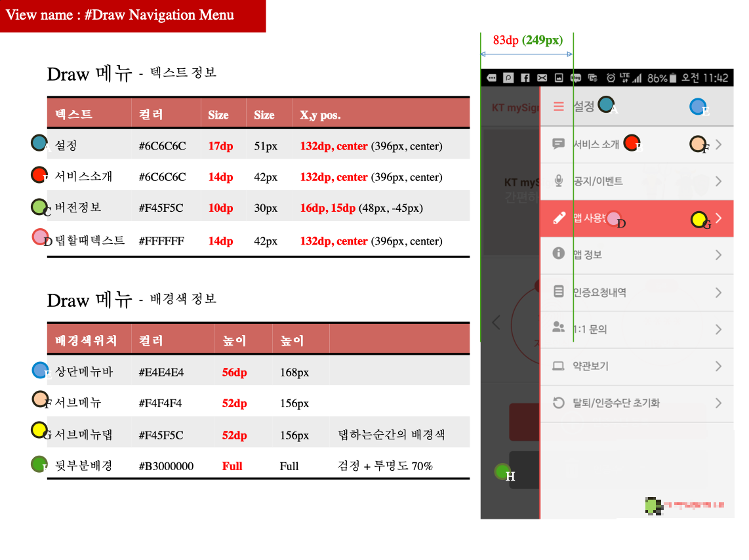Click the alarm clock icon in the status bar
The height and width of the screenshot is (560, 749).
(x=610, y=77)
